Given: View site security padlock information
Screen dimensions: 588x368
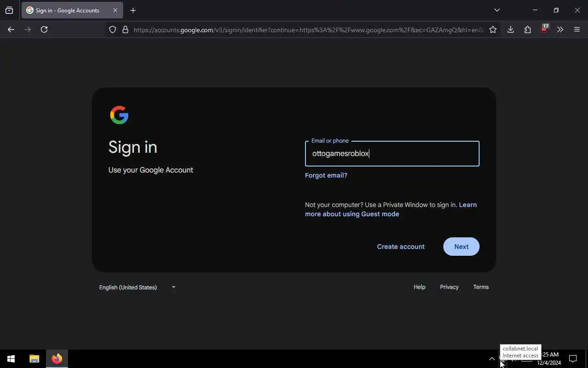Looking at the screenshot, I should coord(125,29).
